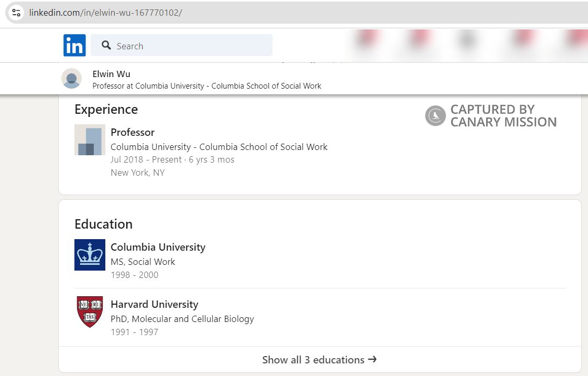Click the Harvard PhD degree entry

(x=182, y=319)
